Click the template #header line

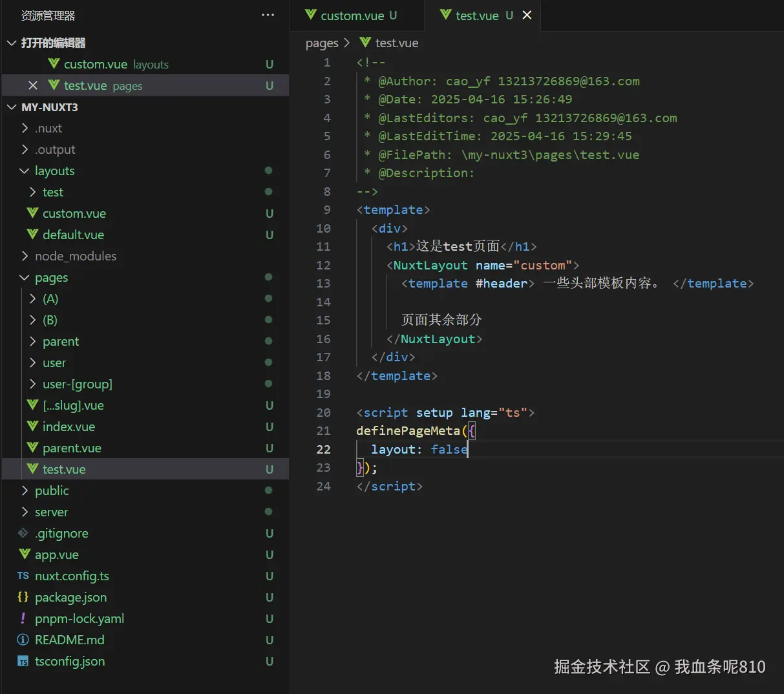tap(577, 283)
